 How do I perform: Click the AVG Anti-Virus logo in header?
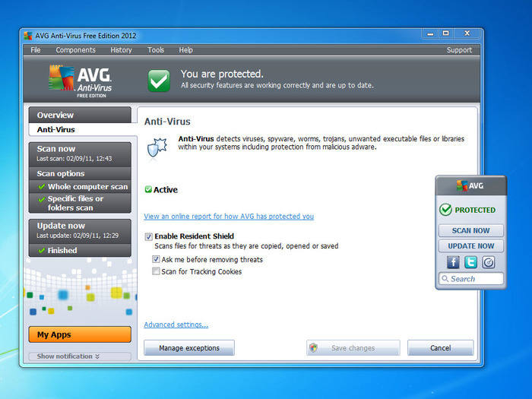(x=80, y=80)
